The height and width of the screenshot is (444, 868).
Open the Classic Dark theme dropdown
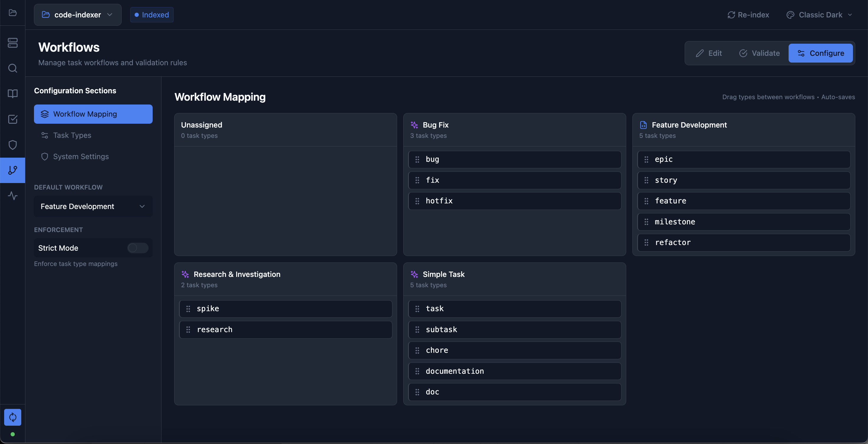point(820,15)
